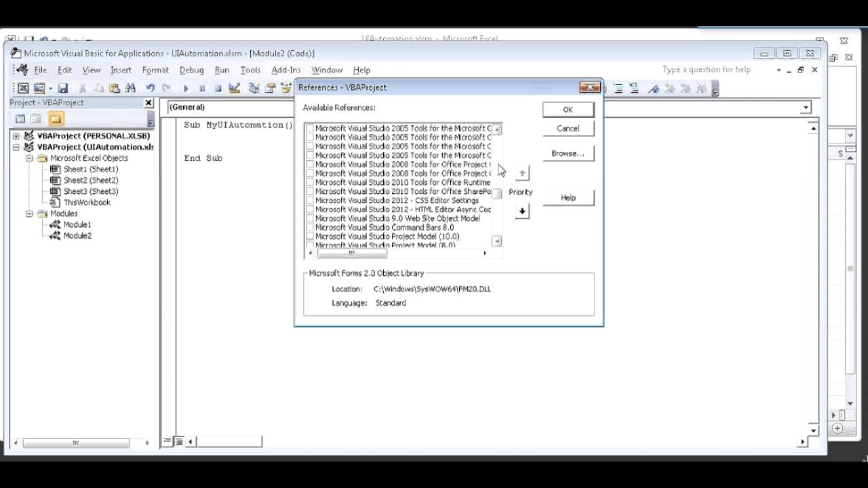Click the Reset stop icon
The height and width of the screenshot is (488, 868).
pyautogui.click(x=218, y=88)
